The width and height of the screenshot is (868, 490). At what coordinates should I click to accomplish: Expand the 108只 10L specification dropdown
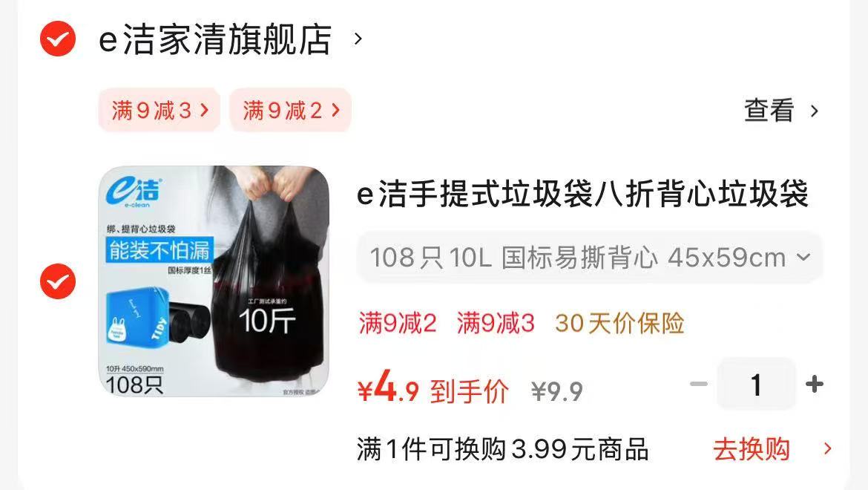590,258
